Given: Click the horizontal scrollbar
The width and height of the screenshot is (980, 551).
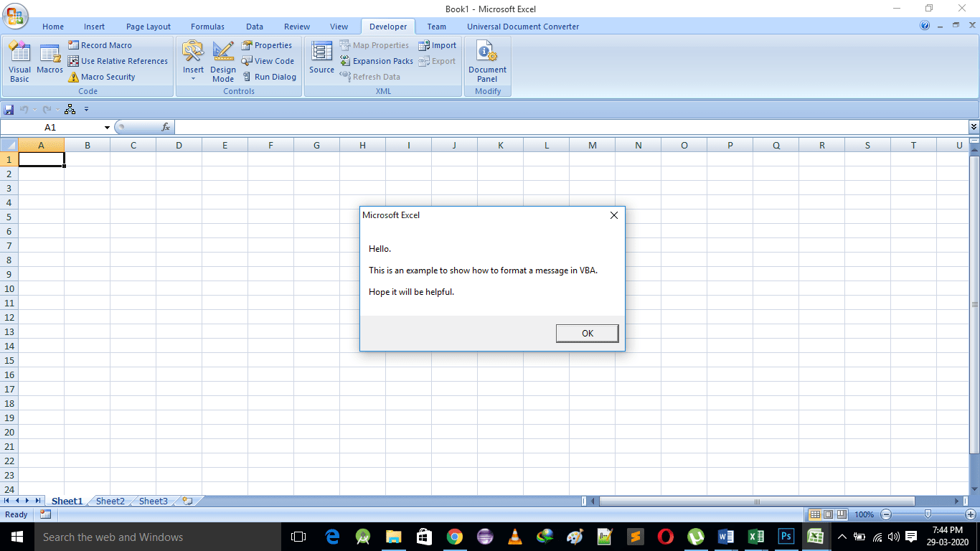Looking at the screenshot, I should click(x=757, y=501).
